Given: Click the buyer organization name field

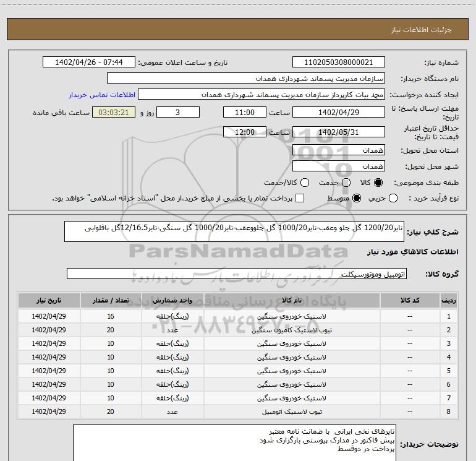Looking at the screenshot, I should (246, 79).
